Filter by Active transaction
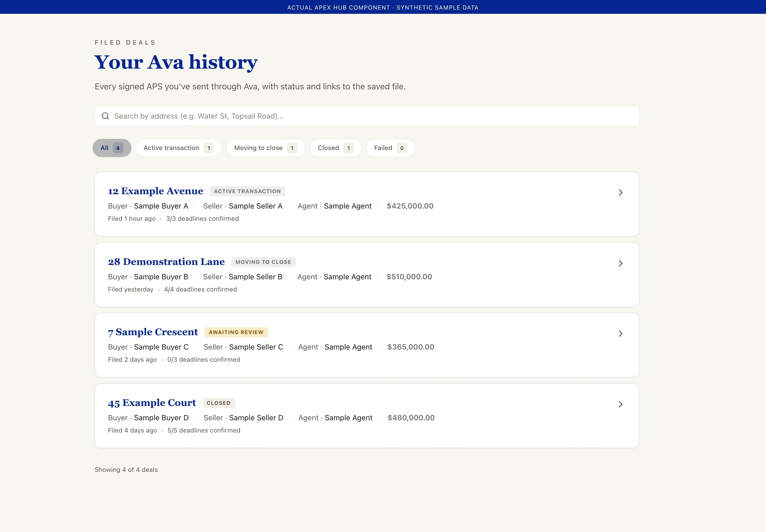 (x=179, y=148)
